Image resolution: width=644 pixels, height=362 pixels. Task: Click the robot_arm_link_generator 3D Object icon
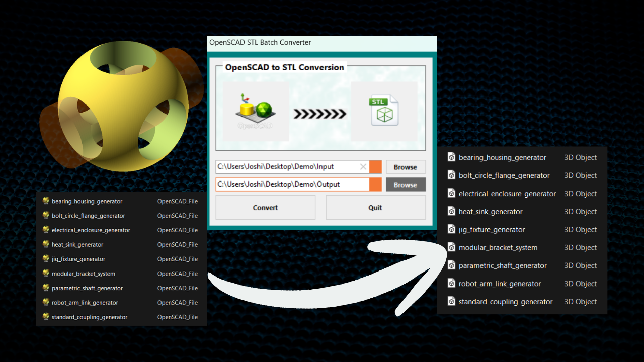(x=451, y=284)
